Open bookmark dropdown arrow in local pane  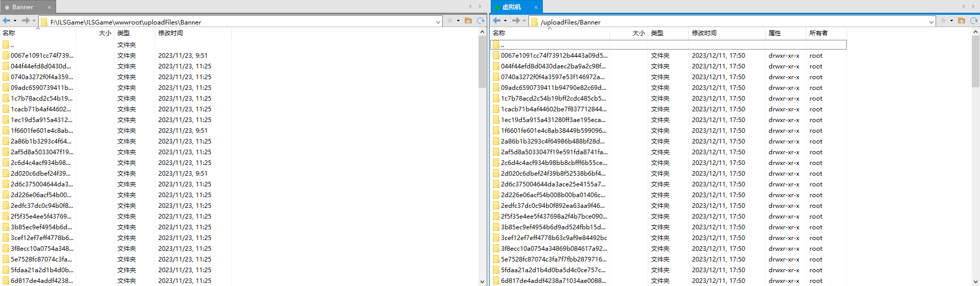458,21
